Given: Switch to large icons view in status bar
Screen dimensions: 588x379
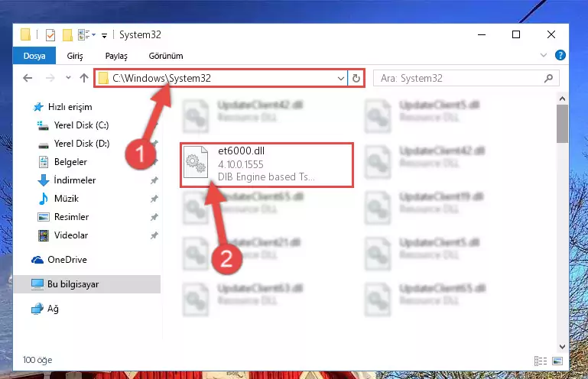Looking at the screenshot, I should [x=557, y=361].
